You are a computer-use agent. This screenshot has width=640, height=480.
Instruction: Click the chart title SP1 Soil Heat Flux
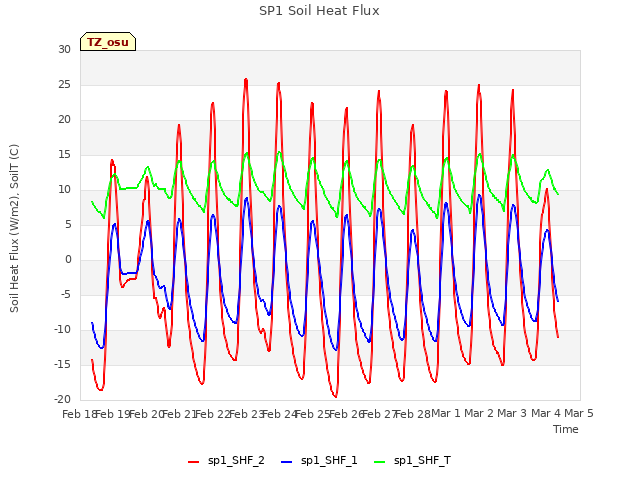[319, 11]
